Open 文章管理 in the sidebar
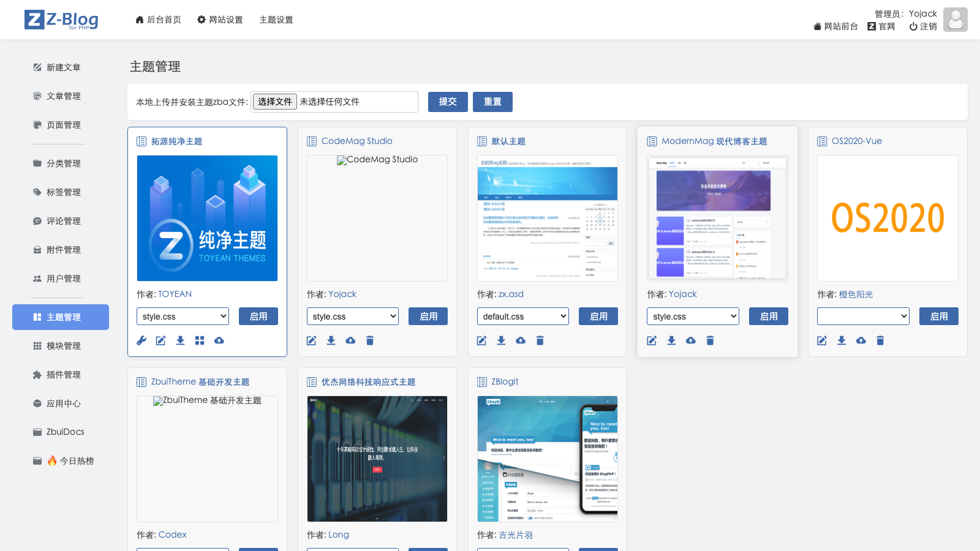Image resolution: width=980 pixels, height=551 pixels. [61, 96]
